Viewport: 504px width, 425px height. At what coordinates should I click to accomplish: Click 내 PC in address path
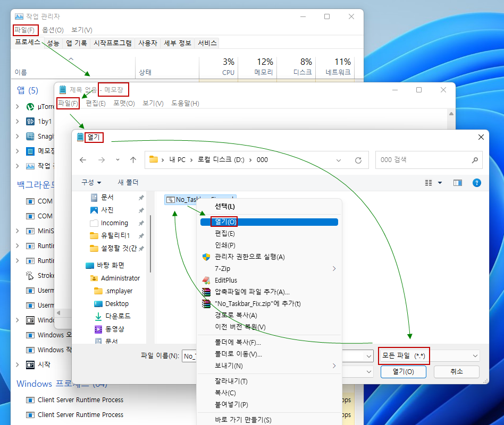tap(178, 160)
